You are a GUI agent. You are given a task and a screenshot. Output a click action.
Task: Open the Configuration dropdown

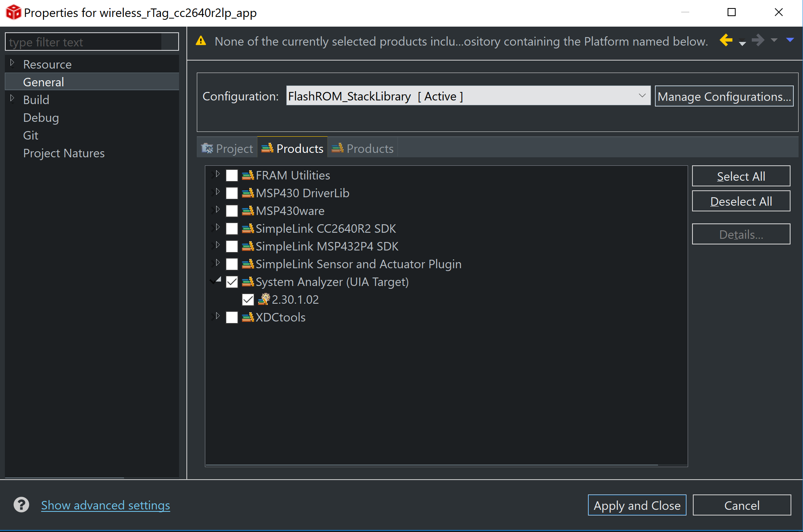click(x=642, y=96)
